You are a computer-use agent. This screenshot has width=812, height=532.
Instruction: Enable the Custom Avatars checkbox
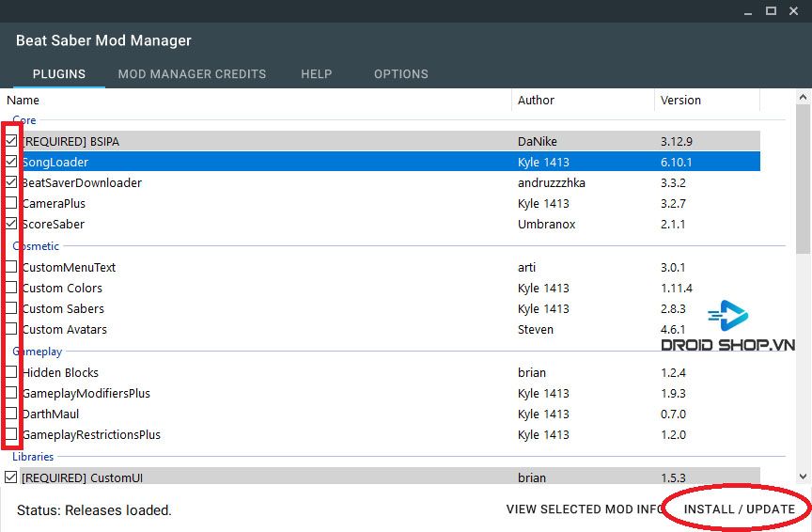[x=11, y=330]
